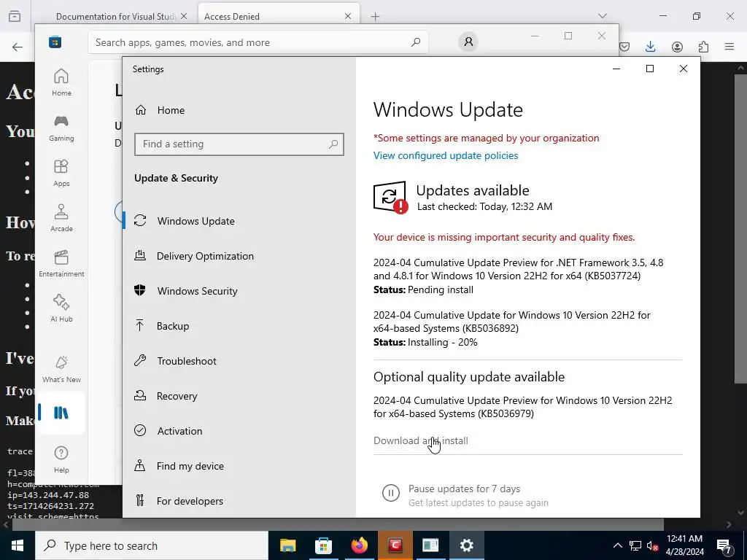Click the Troubleshoot wrench icon

coord(140,360)
